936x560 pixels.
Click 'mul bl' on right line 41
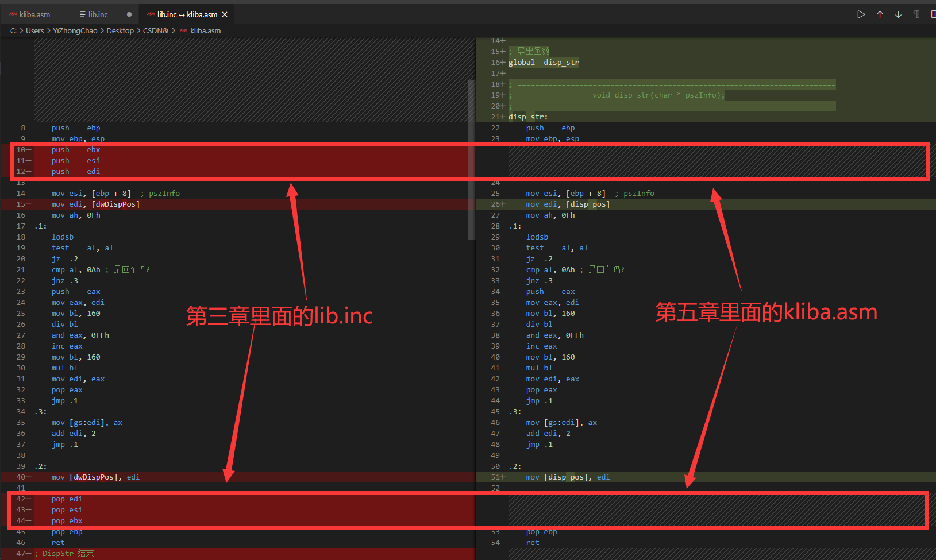tap(540, 368)
